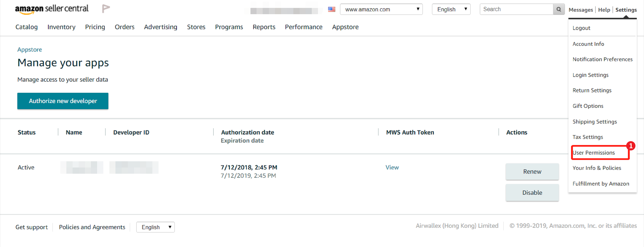Click the search magnifier button

pos(559,10)
